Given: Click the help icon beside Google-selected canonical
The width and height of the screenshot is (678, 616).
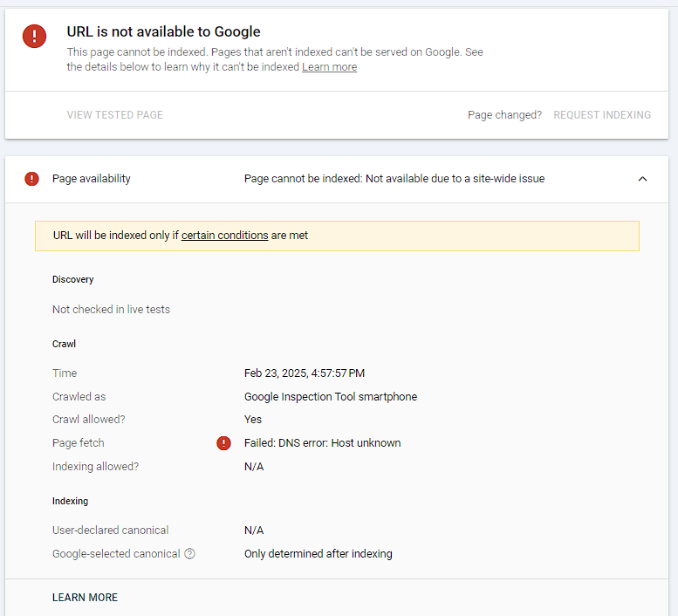Looking at the screenshot, I should pyautogui.click(x=189, y=554).
